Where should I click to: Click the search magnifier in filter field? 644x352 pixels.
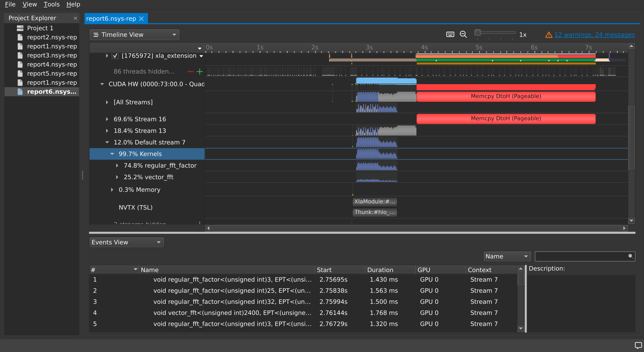point(630,256)
